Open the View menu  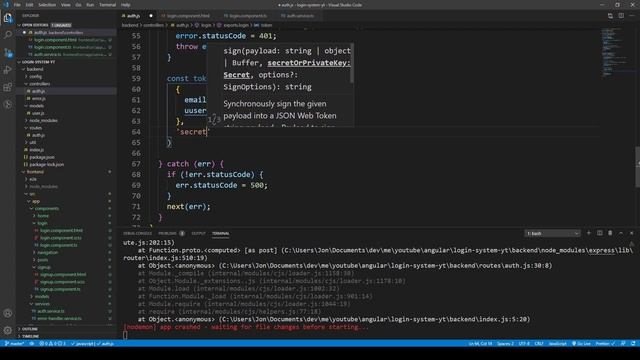[x=65, y=5]
